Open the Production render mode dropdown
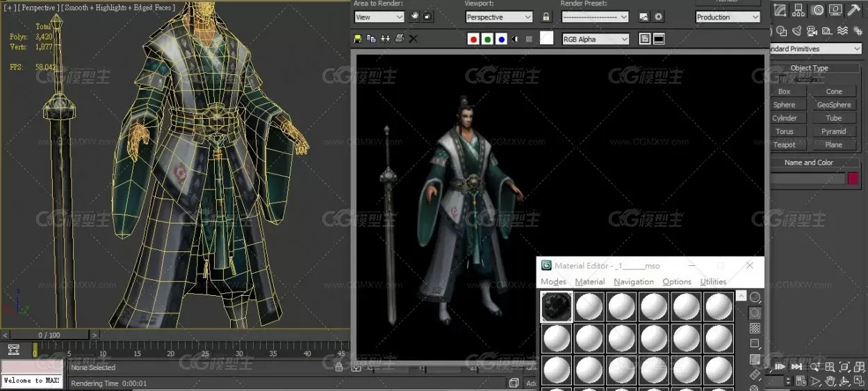 pyautogui.click(x=728, y=17)
